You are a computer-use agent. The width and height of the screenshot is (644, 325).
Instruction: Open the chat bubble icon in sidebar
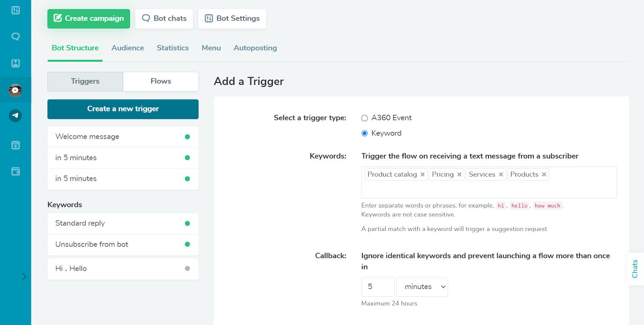pyautogui.click(x=16, y=37)
